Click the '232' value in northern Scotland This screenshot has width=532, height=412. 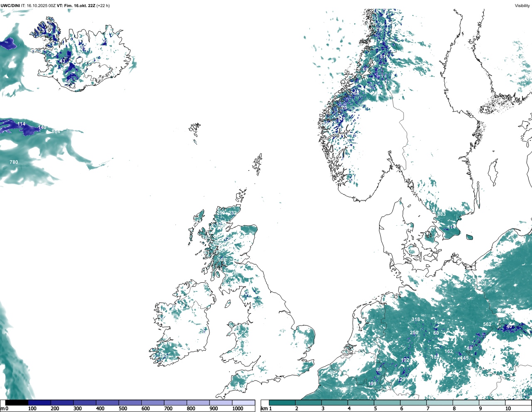click(x=232, y=213)
